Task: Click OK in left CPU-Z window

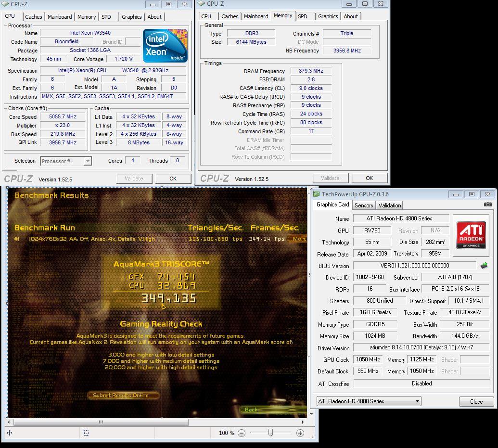Action: 173,179
